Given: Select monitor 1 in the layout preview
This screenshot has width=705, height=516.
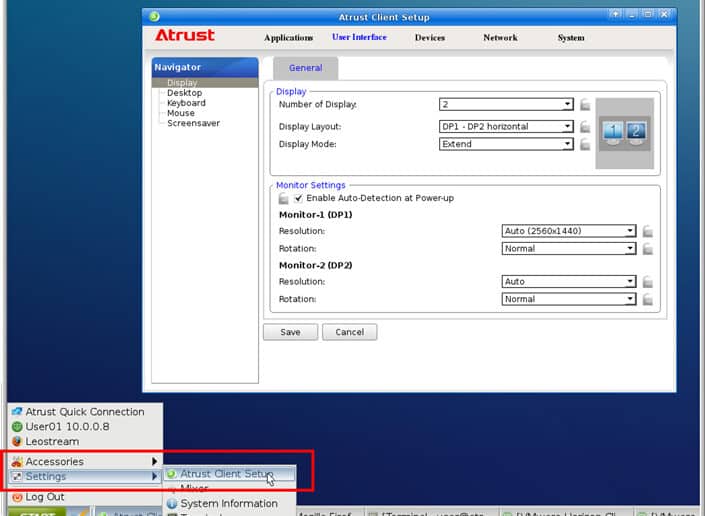Looking at the screenshot, I should (x=612, y=133).
